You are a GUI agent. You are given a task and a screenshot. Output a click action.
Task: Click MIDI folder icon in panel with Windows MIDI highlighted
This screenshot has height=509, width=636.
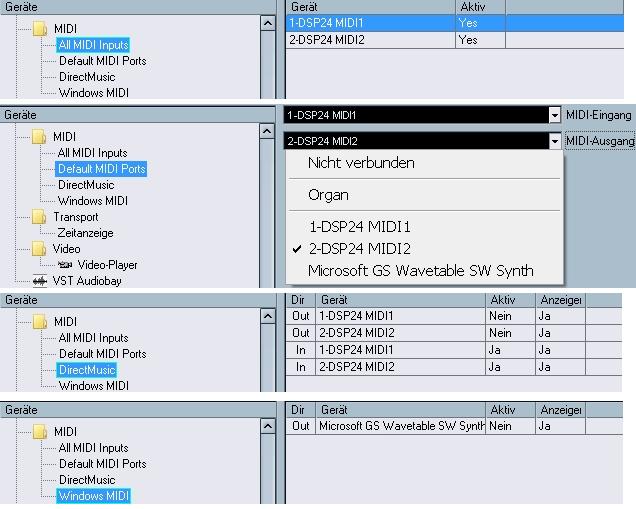(40, 432)
